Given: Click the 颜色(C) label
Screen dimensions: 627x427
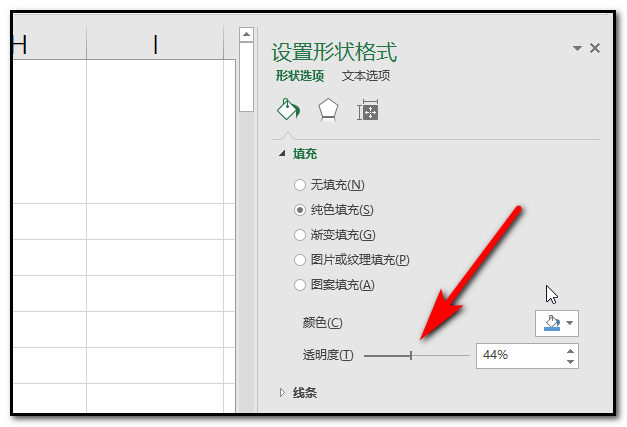Looking at the screenshot, I should point(322,323).
